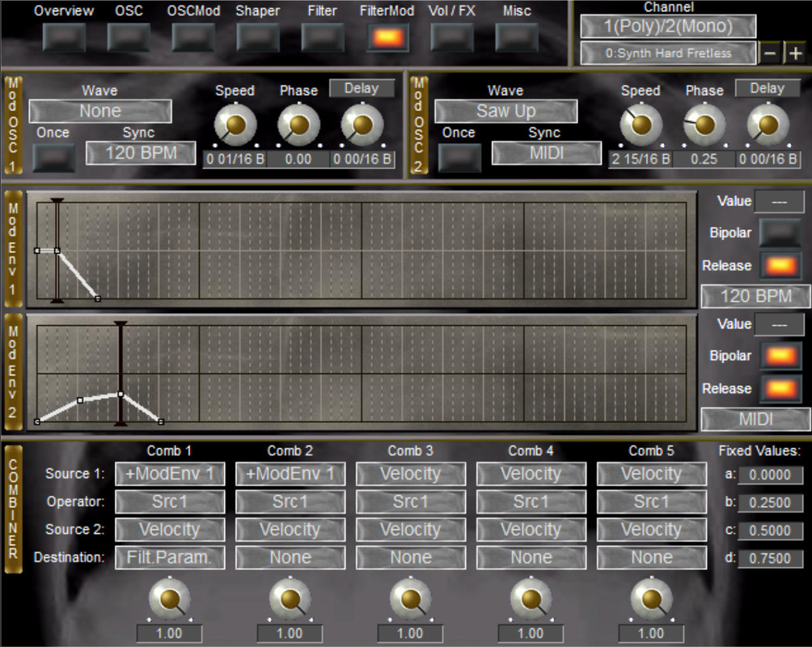
Task: Open Comb 1 Source 2 selector Velocity
Action: (x=170, y=530)
